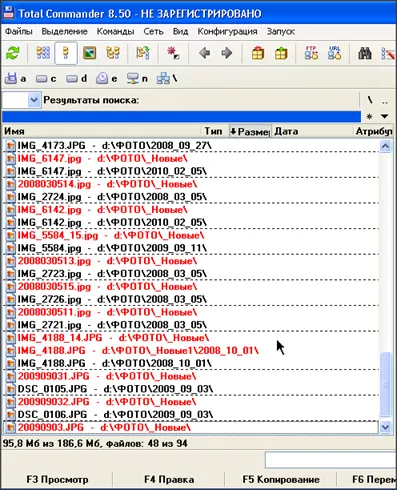Click the file list scrollbar thumb
397x490 pixels.
(385, 384)
